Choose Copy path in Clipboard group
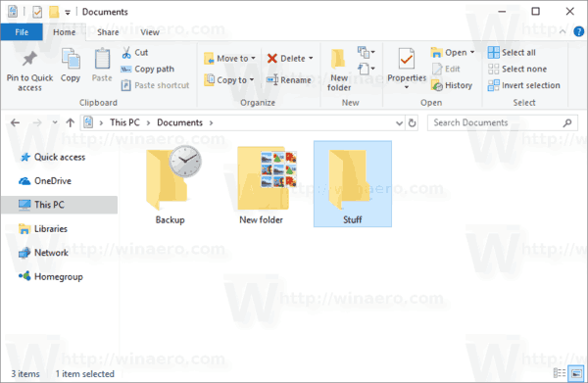This screenshot has height=383, width=588. tap(147, 69)
